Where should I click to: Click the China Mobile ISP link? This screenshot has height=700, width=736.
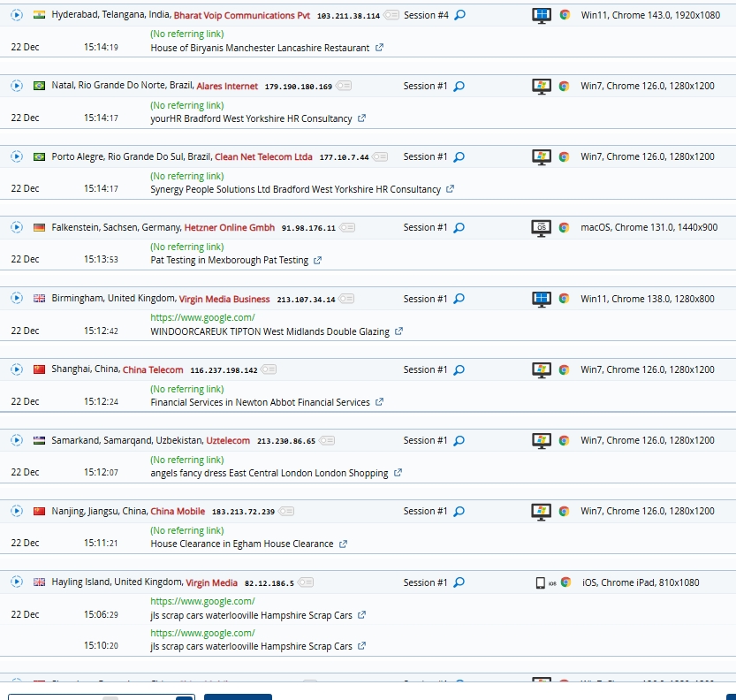click(x=178, y=512)
